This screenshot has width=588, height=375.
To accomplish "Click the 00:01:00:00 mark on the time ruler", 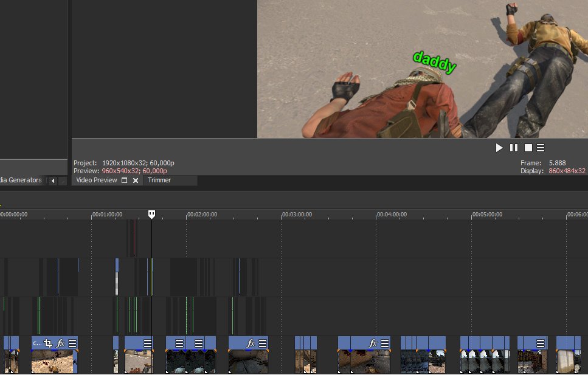I will pyautogui.click(x=107, y=215).
